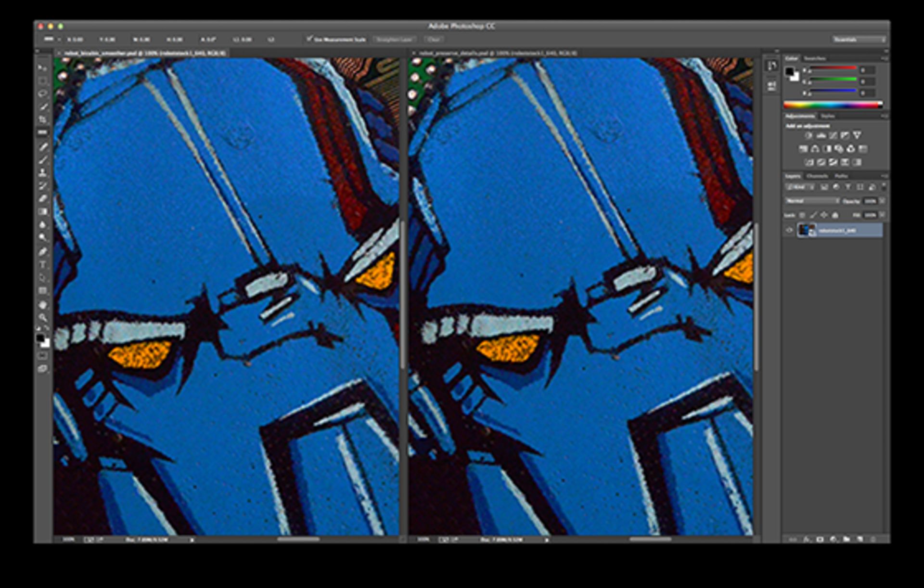The height and width of the screenshot is (588, 924).
Task: Toggle Quick Mask mode
Action: 42,356
